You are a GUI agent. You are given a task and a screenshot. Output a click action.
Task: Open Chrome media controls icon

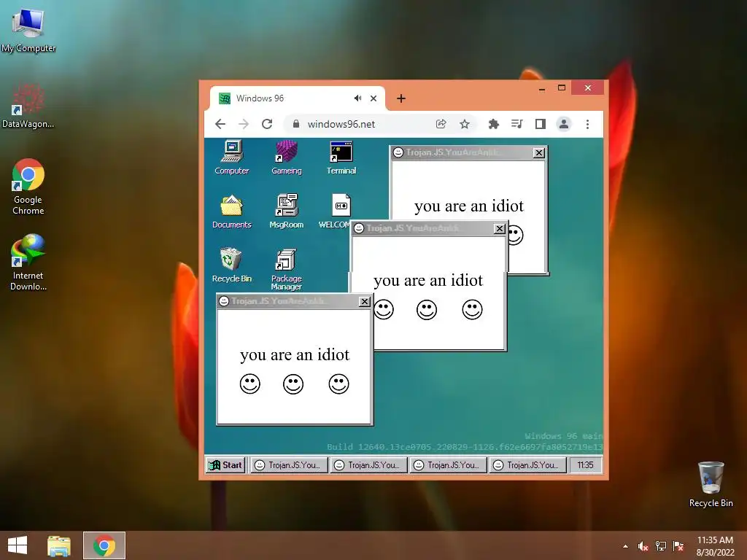pos(517,124)
